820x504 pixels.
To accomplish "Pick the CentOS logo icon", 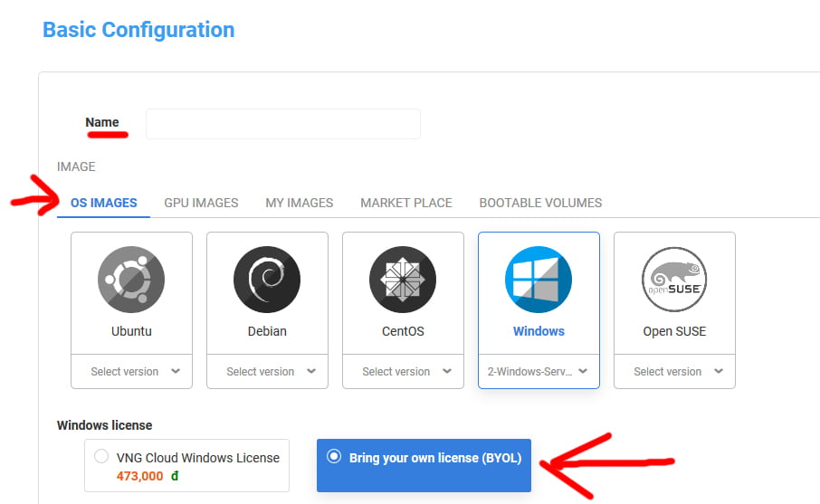I will tap(403, 280).
